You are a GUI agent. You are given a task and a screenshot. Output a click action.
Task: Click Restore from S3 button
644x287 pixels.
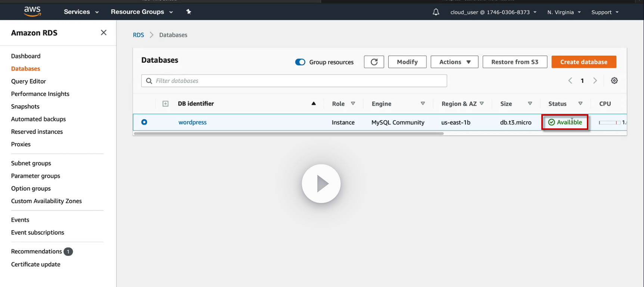coord(515,62)
